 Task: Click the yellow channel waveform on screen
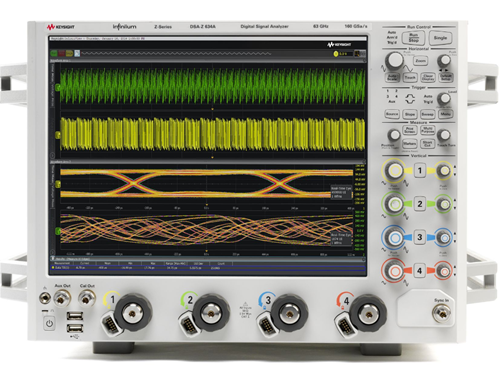coord(212,134)
